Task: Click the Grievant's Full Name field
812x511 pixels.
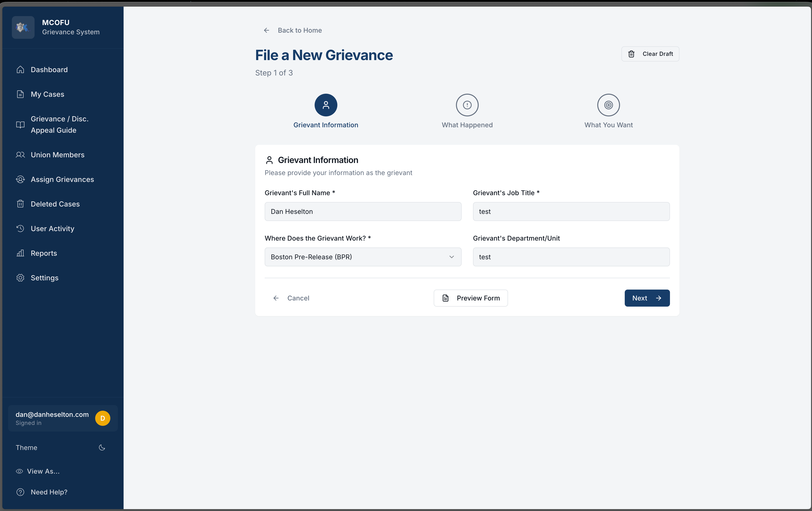Action: click(x=363, y=212)
